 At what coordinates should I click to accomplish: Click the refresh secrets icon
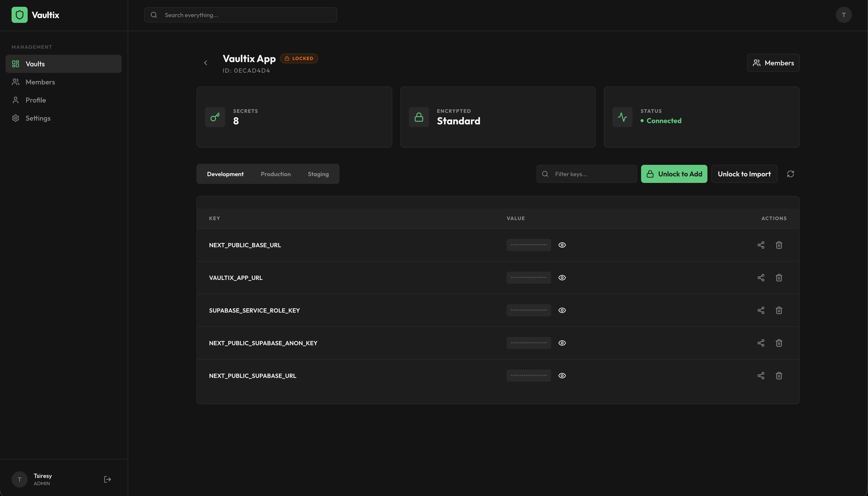coord(791,174)
